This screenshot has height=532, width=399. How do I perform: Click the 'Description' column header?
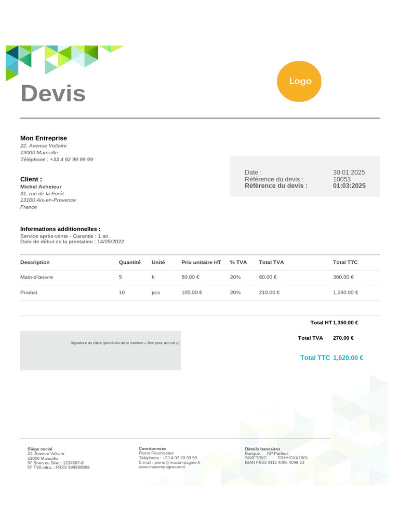35,262
